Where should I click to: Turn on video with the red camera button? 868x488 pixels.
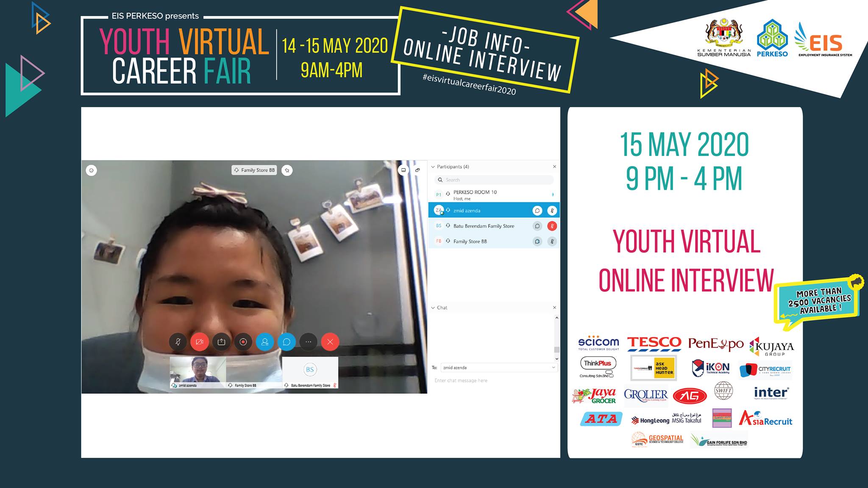tap(200, 342)
